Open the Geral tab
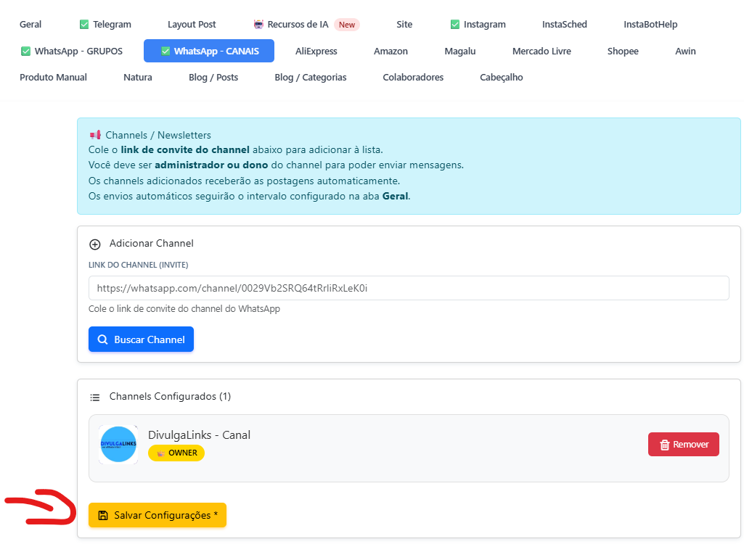Viewport: 744px width, 560px height. (30, 25)
